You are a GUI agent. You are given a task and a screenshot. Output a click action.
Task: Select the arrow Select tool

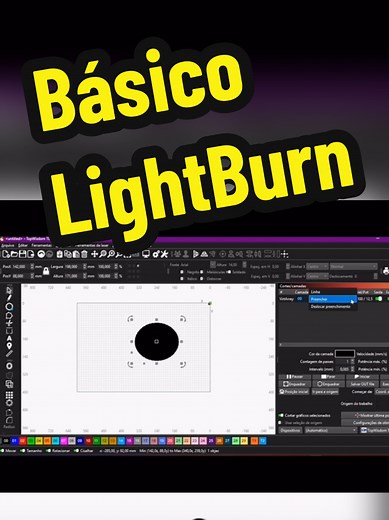(9, 290)
